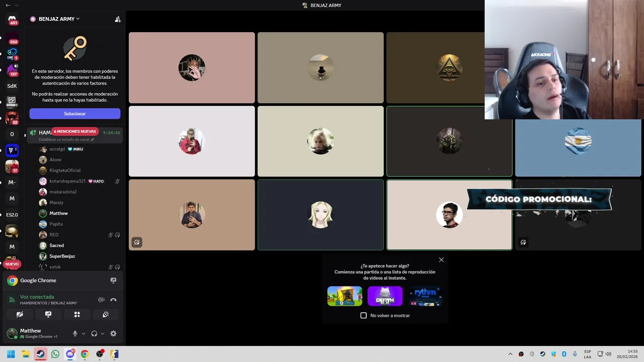Toggle noise suppression waveform icon
Viewport: 644px width, 362px height.
click(101, 300)
